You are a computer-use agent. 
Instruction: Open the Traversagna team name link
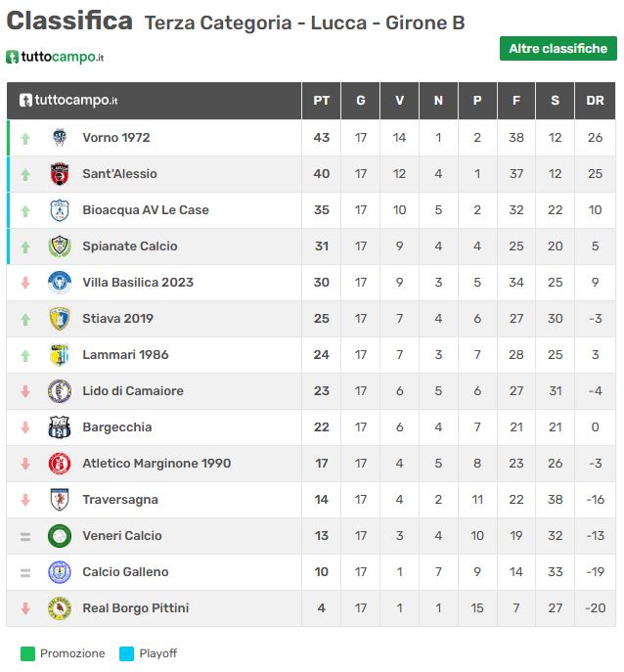tap(120, 500)
